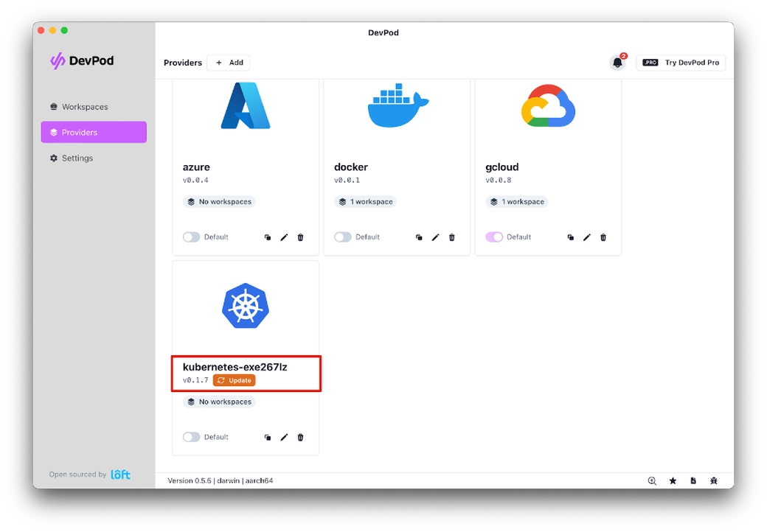This screenshot has height=532, width=767.
Task: Open notifications bell with 2 alerts
Action: (618, 63)
